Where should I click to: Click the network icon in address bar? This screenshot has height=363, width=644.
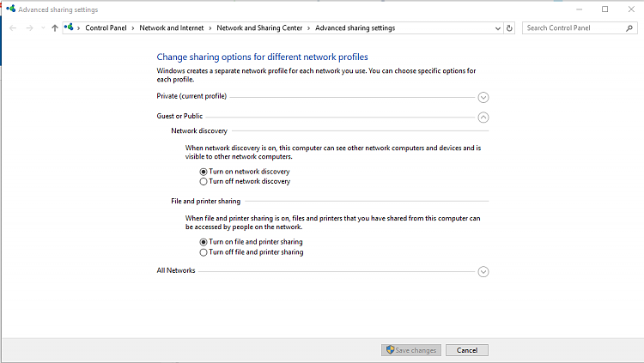pyautogui.click(x=69, y=27)
